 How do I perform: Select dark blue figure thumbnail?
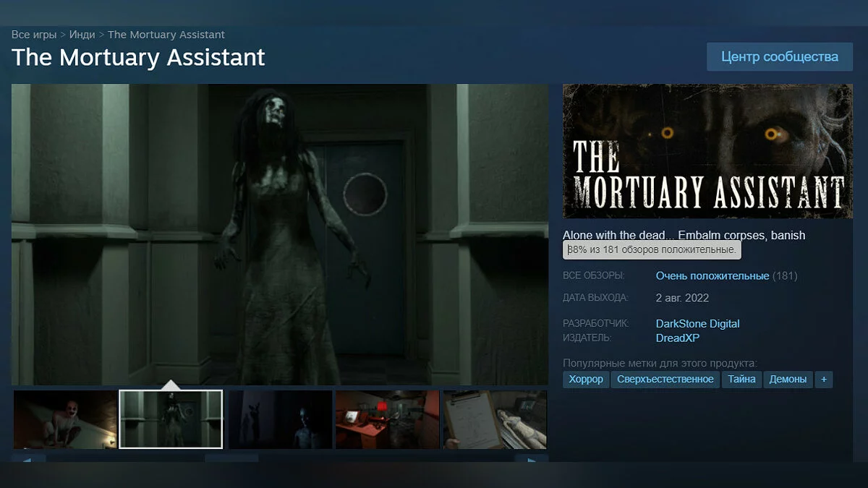280,419
